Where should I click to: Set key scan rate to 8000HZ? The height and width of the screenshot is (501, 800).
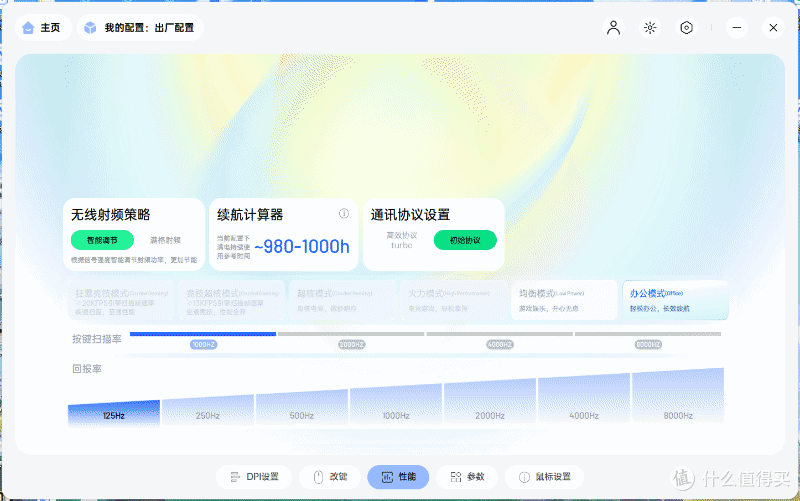[x=648, y=345]
